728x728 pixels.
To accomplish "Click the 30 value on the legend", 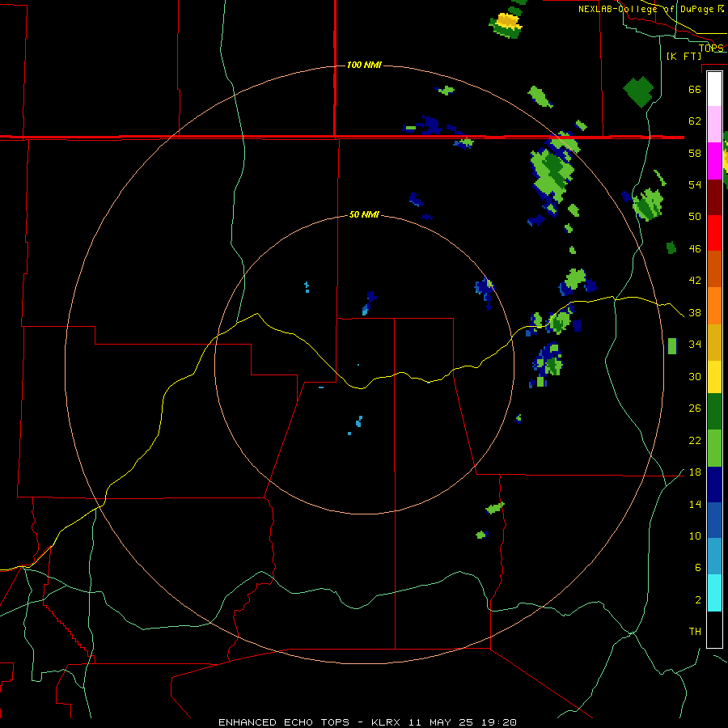I will click(x=695, y=376).
